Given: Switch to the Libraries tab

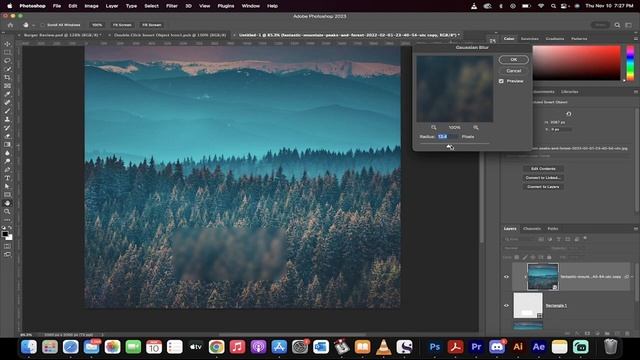Looking at the screenshot, I should (x=569, y=91).
